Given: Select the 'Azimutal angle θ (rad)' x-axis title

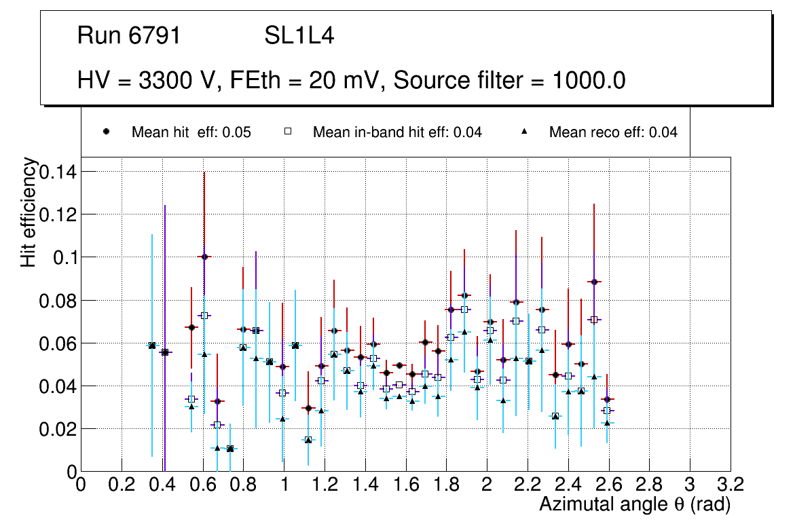Looking at the screenshot, I should tap(634, 504).
